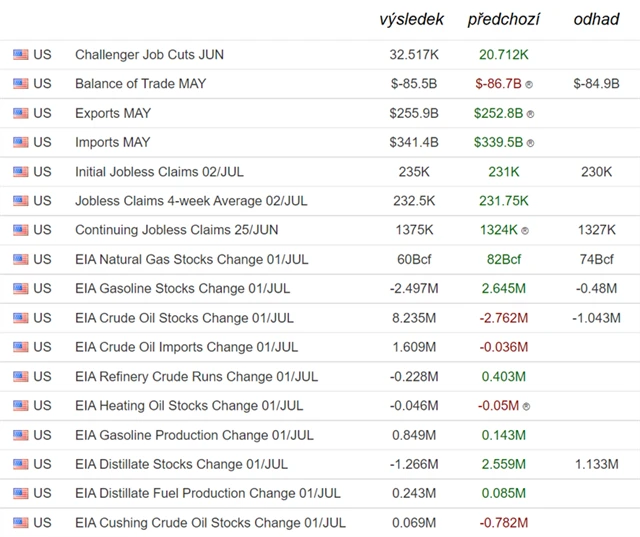Screen dimensions: 640x537
Task: Click revision icon beside Imports MAY previous value
Action: tap(530, 143)
